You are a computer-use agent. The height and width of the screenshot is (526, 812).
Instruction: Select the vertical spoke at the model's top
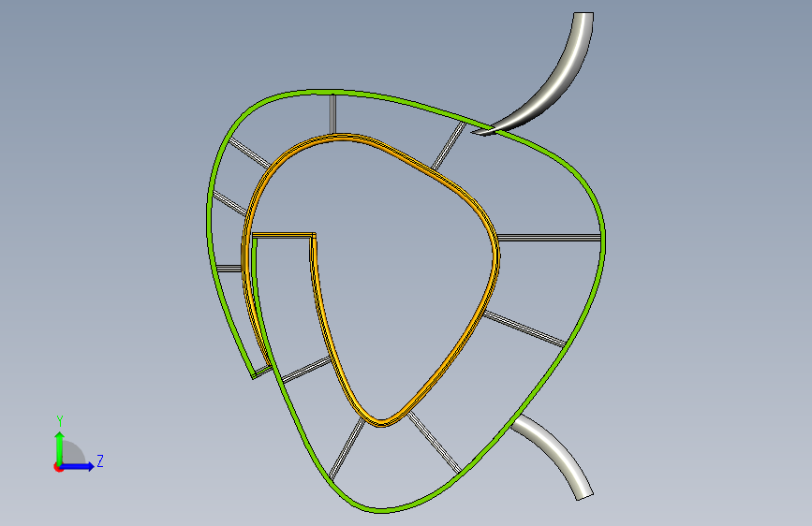point(333,114)
